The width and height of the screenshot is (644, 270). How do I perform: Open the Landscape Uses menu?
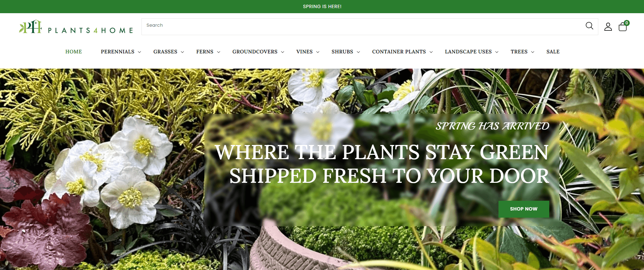click(468, 52)
